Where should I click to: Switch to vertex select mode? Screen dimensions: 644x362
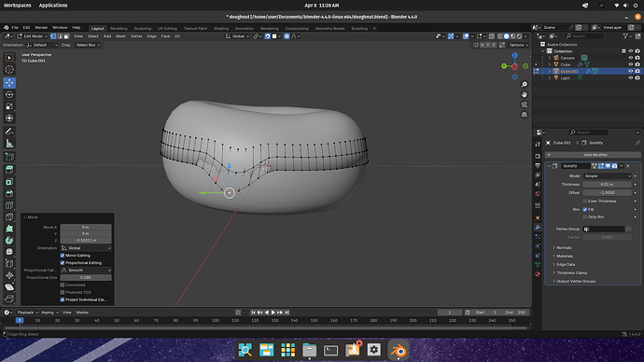53,36
